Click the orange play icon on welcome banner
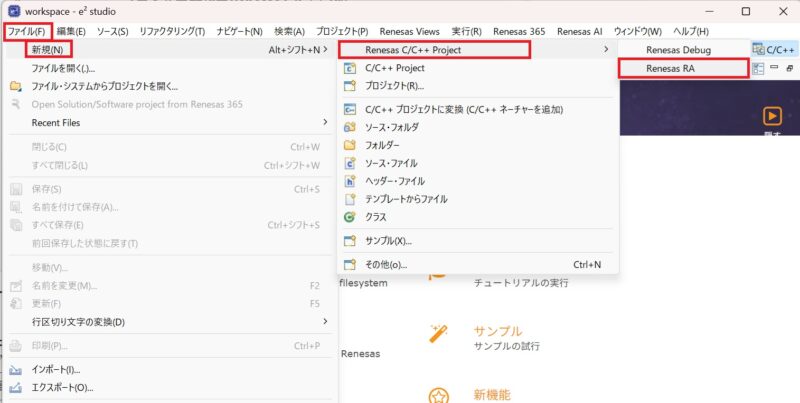This screenshot has width=800, height=403. tap(772, 116)
